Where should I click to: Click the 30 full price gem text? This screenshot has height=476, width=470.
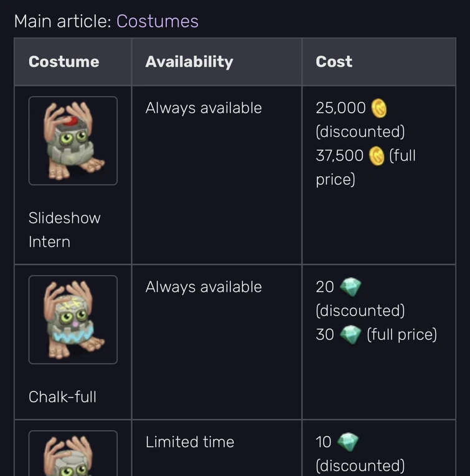click(x=325, y=334)
